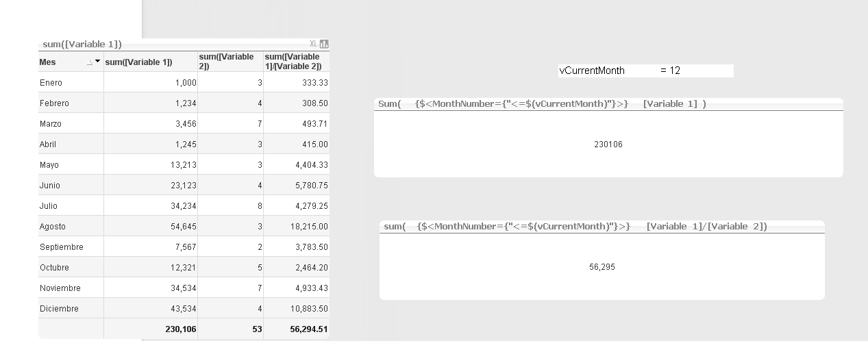Click the 54,645 value in Agosto row
Viewport: 868px width, 341px height.
click(x=184, y=227)
